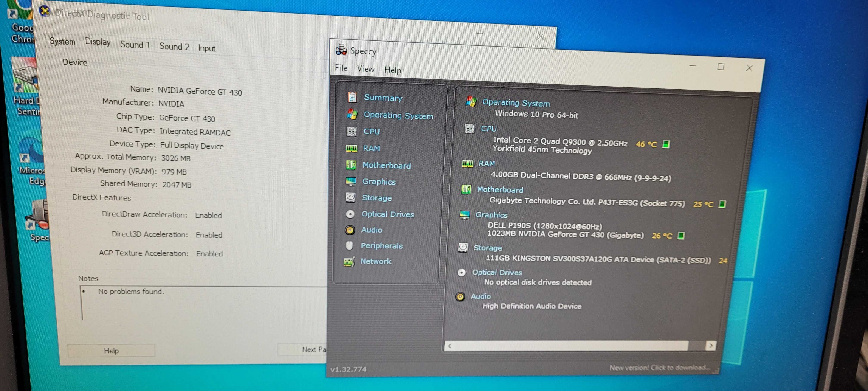Open the Operating System heading link in summary

pyautogui.click(x=516, y=102)
